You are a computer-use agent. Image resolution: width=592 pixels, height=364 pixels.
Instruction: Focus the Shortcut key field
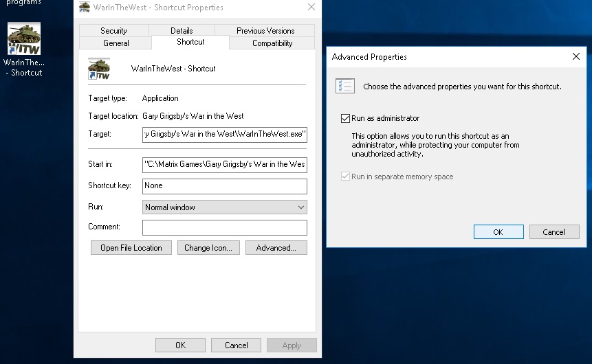coord(225,186)
